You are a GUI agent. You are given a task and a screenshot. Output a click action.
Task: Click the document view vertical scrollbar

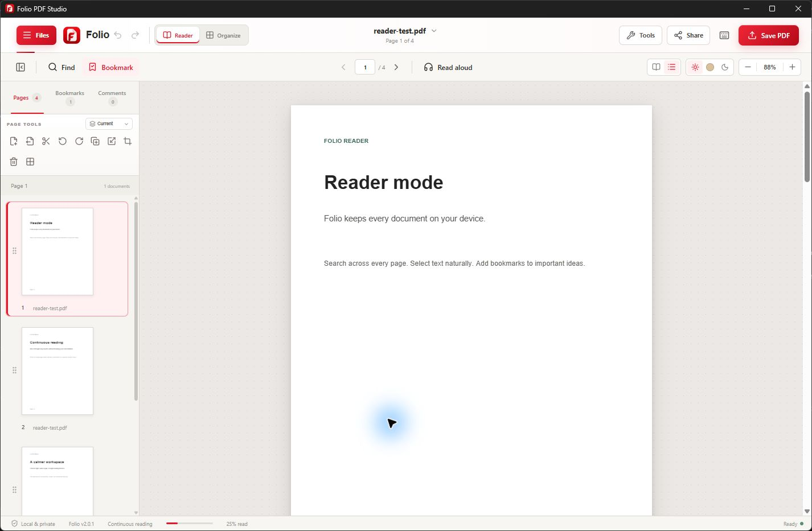807,137
